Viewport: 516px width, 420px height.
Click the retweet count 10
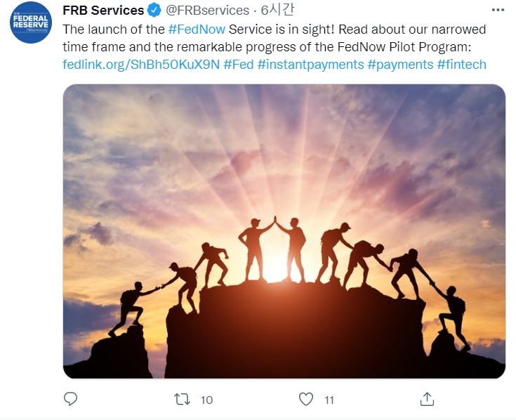point(206,400)
